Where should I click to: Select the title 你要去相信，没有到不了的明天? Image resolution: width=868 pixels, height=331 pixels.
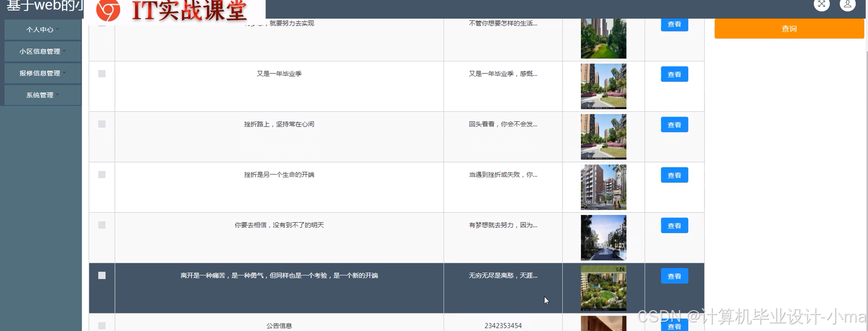[x=279, y=225]
